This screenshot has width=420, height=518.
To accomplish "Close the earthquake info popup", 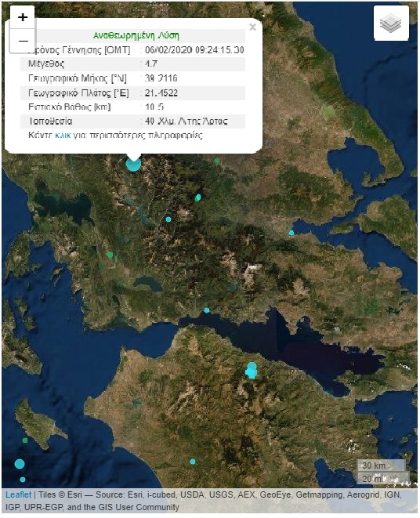I will point(252,27).
